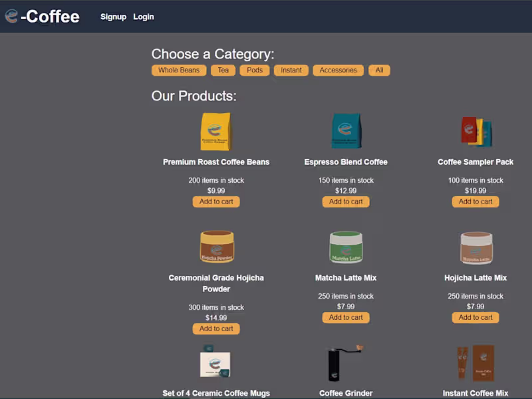Add Ceremonial Grade Hojicha Powder to cart
Screen dimensions: 532x399
tap(216, 329)
